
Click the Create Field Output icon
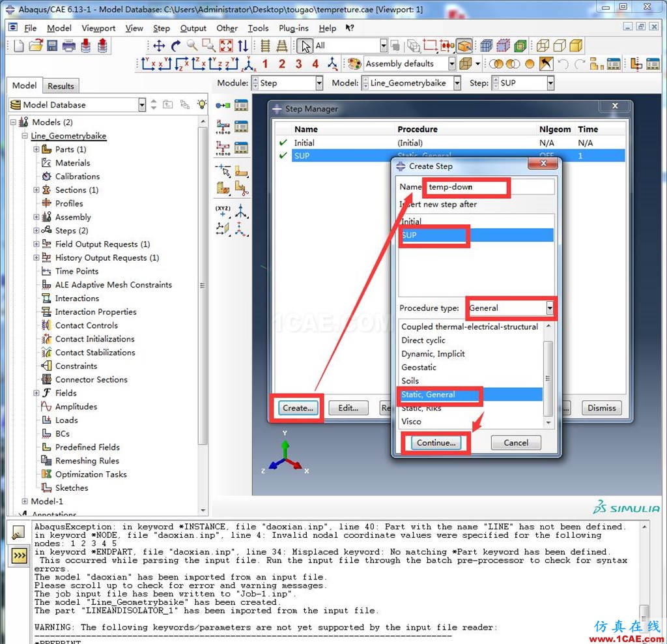(223, 126)
